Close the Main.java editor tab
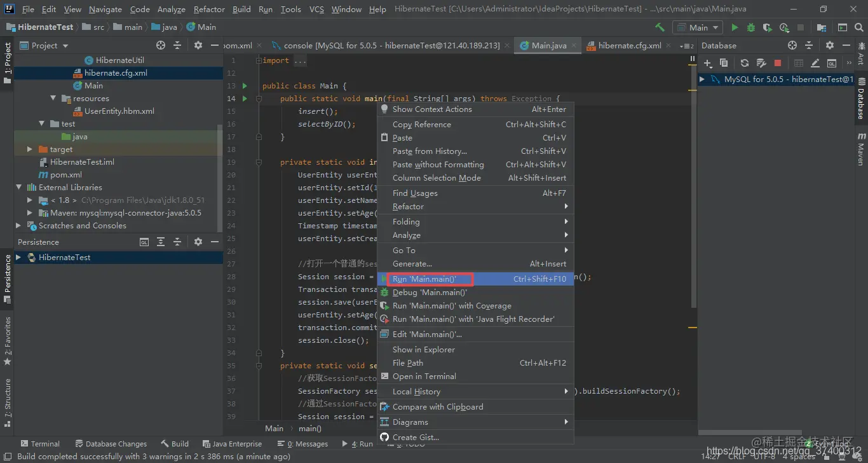Image resolution: width=868 pixels, height=463 pixels. (574, 46)
